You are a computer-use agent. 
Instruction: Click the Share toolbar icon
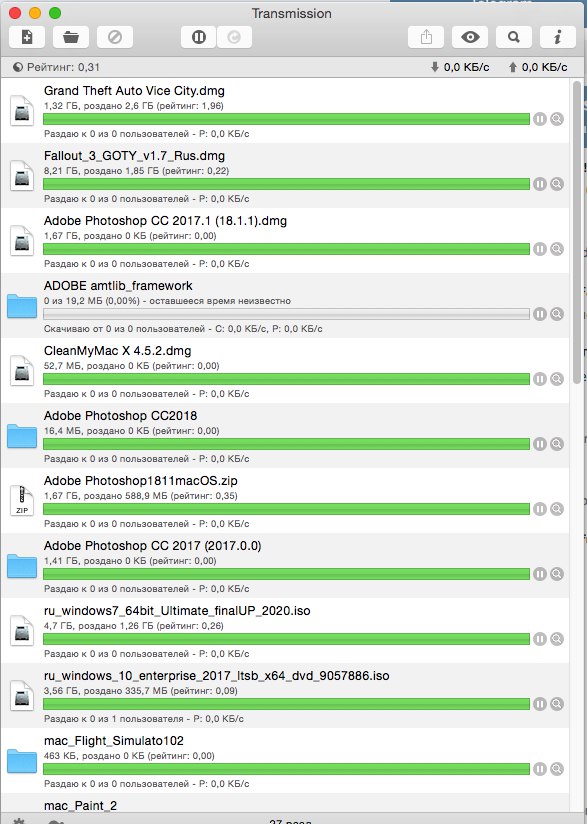click(x=426, y=37)
